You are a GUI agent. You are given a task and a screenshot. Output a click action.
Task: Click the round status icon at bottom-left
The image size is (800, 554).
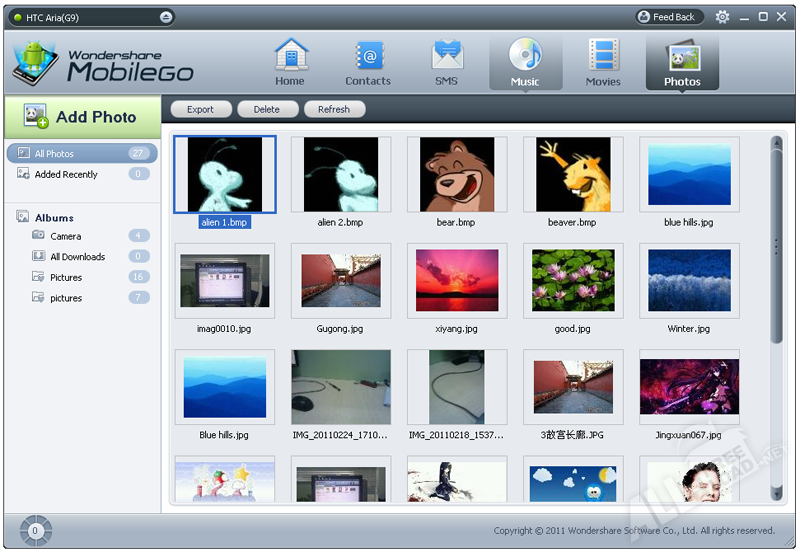pos(35,530)
